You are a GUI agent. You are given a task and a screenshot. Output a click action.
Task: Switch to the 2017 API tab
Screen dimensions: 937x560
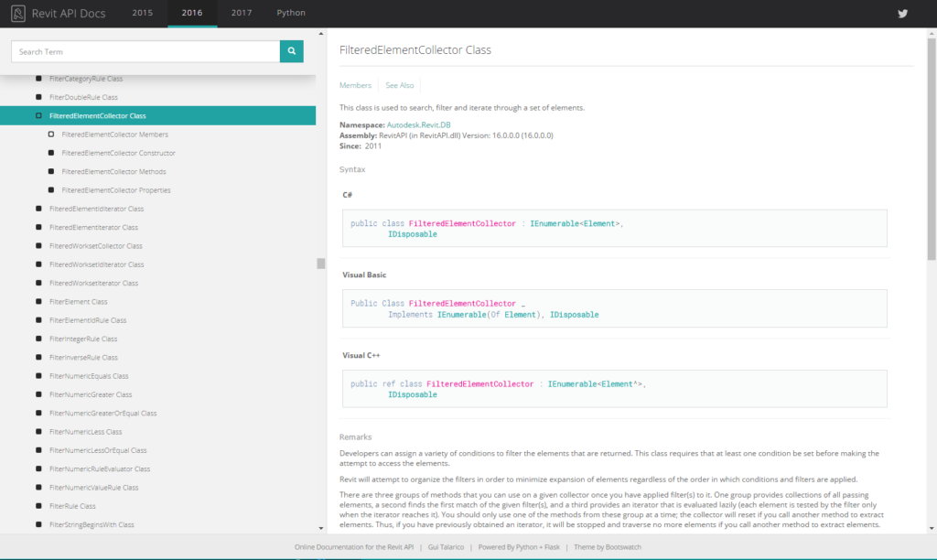(242, 13)
